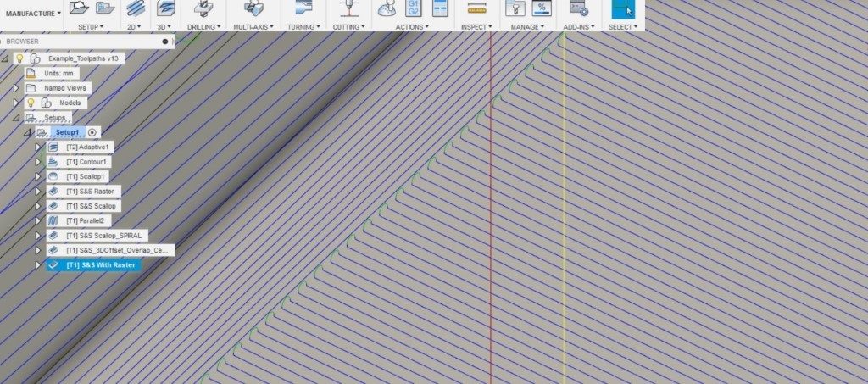Select the 2D milling strategy icon
This screenshot has height=384, width=868.
(136, 8)
